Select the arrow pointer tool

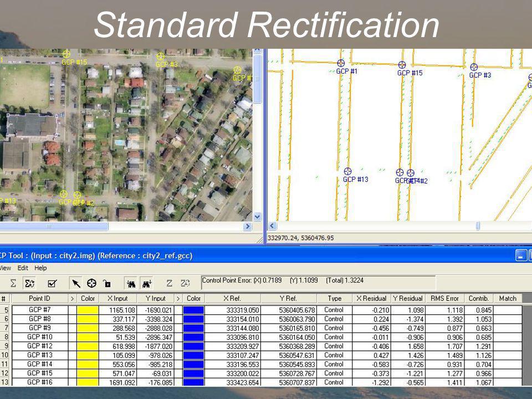[76, 283]
